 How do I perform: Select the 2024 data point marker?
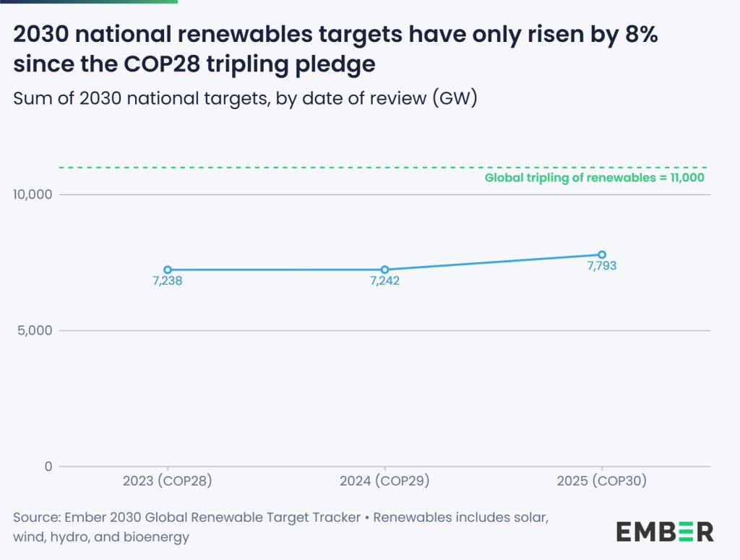click(384, 270)
